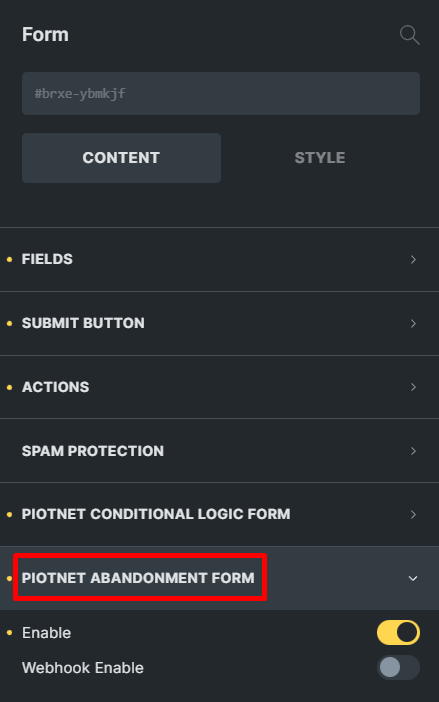This screenshot has height=702, width=439.
Task: Turn off the Enable toggle
Action: [x=398, y=633]
